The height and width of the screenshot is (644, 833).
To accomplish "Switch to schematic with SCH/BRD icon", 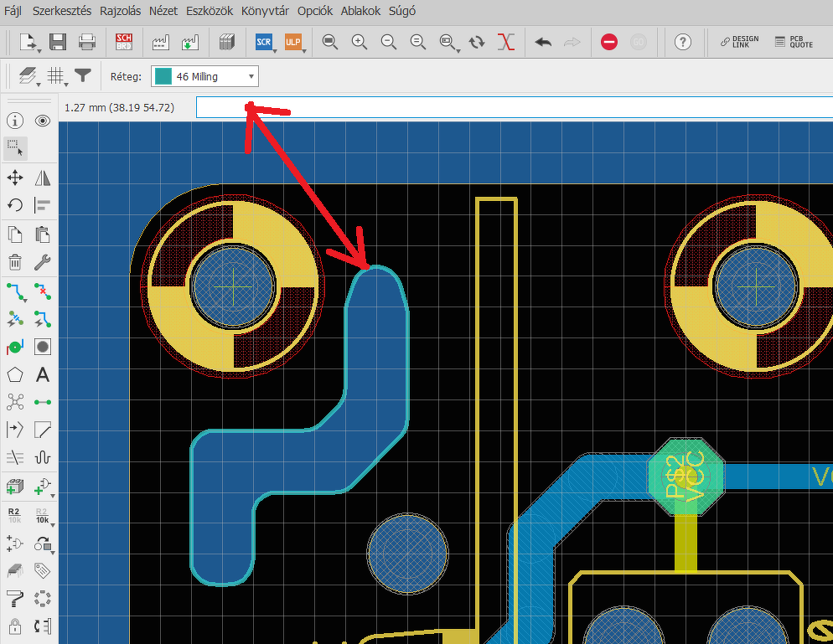I will tap(124, 42).
